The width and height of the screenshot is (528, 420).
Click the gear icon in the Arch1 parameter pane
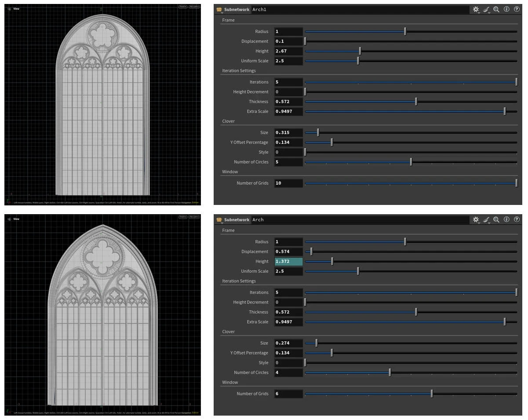click(x=475, y=9)
